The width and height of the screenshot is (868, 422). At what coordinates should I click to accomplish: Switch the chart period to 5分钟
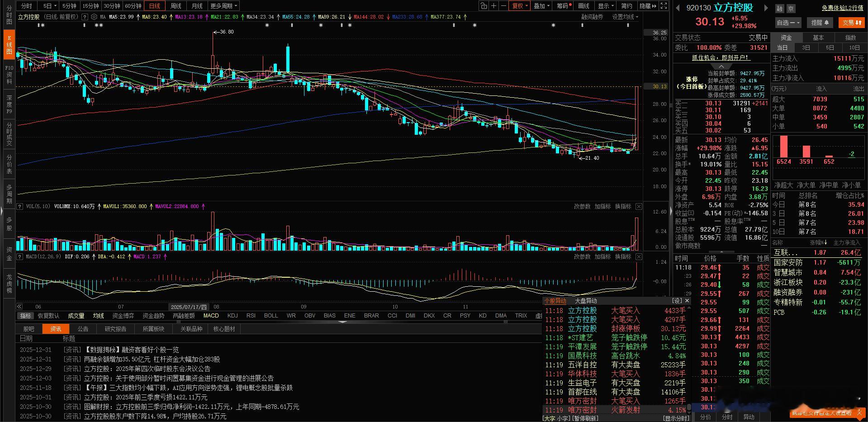69,6
